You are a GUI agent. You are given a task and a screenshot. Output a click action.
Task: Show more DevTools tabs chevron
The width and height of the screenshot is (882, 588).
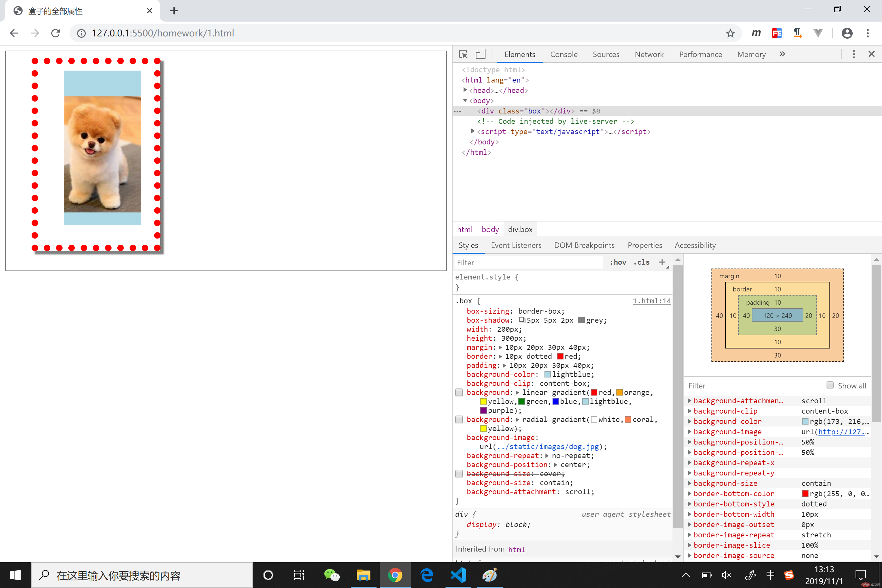point(782,54)
